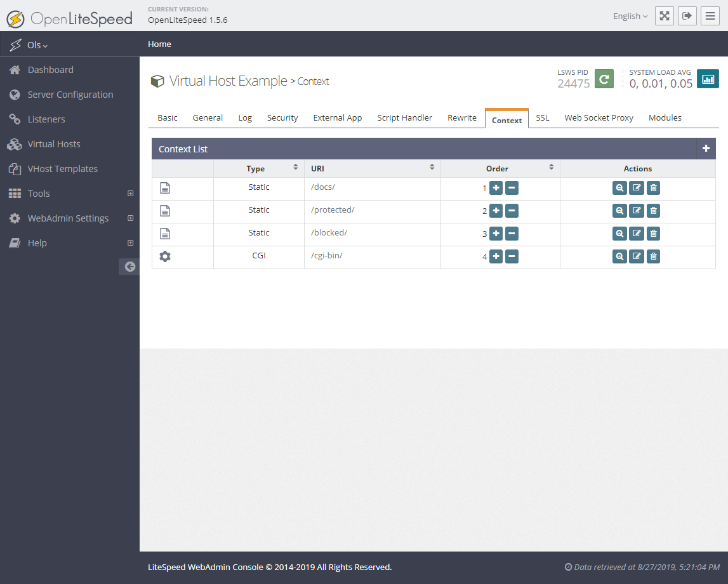Switch to the Basic tab
This screenshot has width=728, height=584.
pos(167,118)
